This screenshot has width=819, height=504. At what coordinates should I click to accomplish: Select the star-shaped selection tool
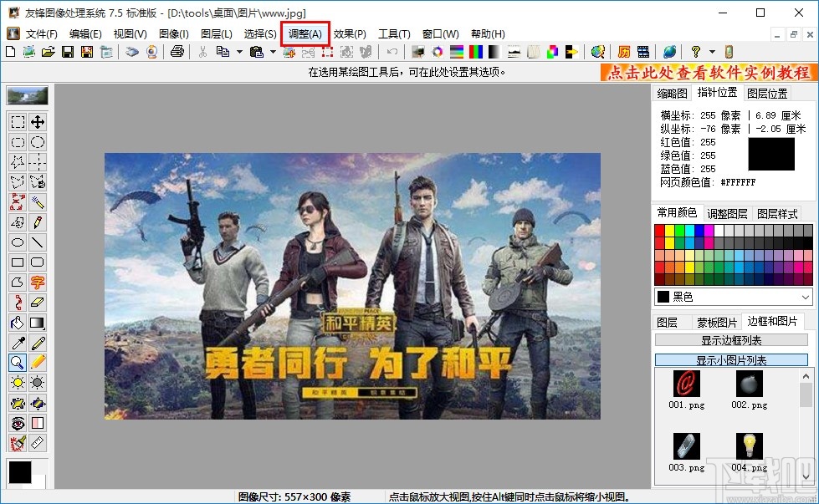coord(18,162)
